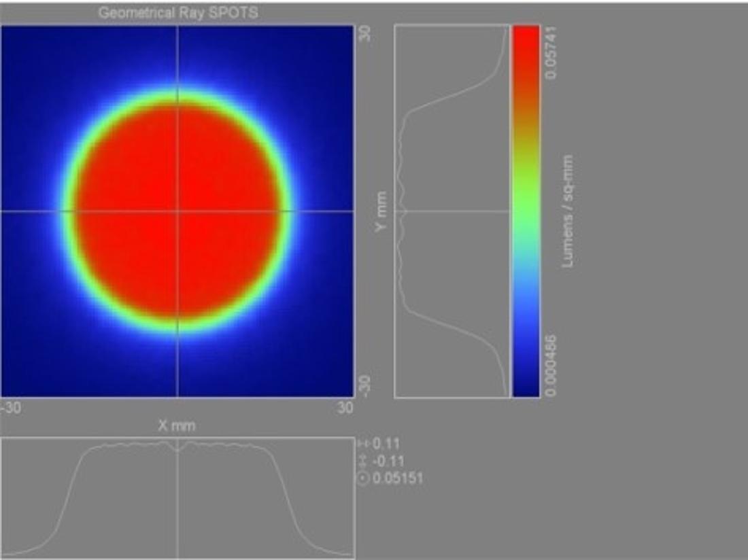Image resolution: width=748 pixels, height=560 pixels.
Task: Click the 'Y mm' axis label
Action: click(x=381, y=211)
